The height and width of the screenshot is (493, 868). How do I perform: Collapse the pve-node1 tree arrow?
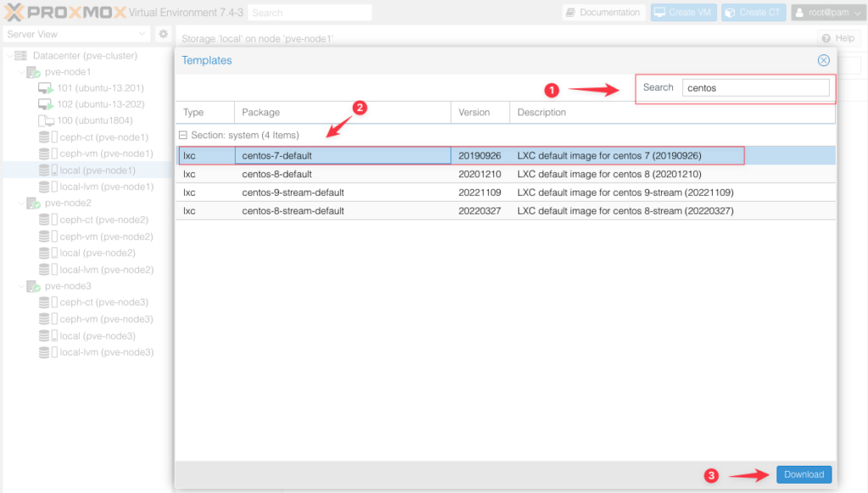[x=21, y=72]
